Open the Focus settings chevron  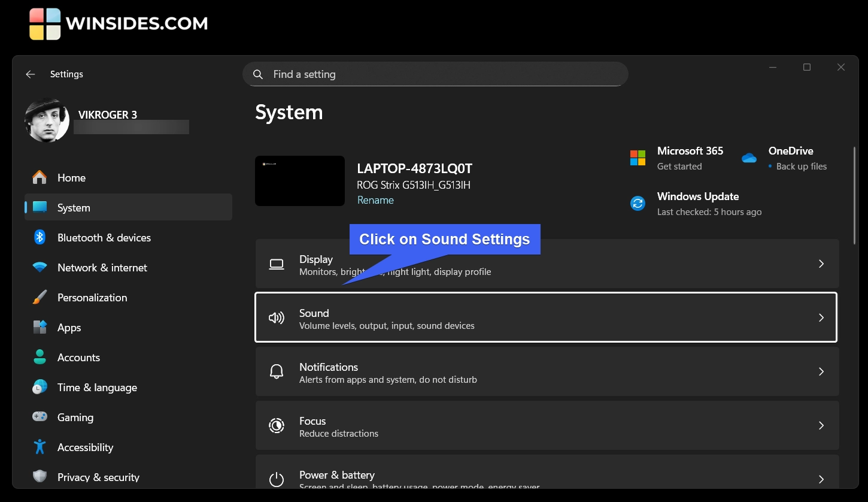821,426
